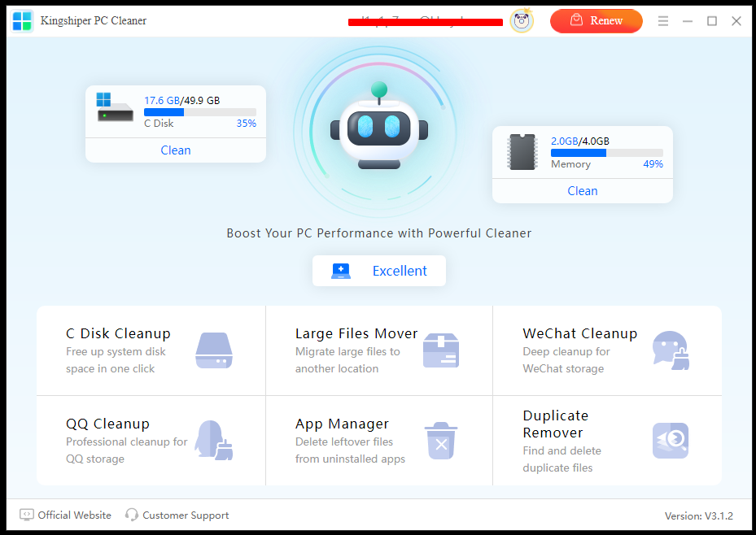
Task: Click the Excellent status button
Action: pyautogui.click(x=379, y=271)
